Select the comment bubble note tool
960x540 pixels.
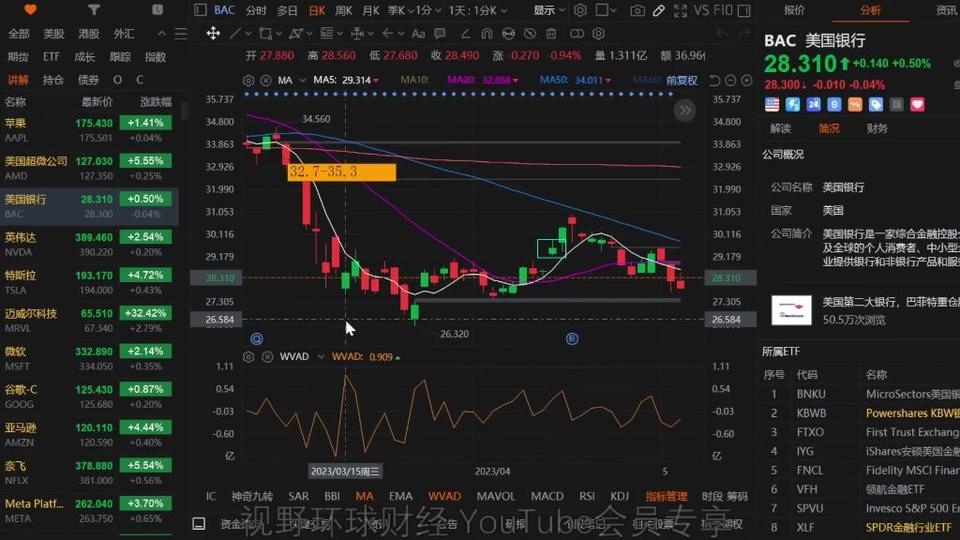click(x=440, y=33)
